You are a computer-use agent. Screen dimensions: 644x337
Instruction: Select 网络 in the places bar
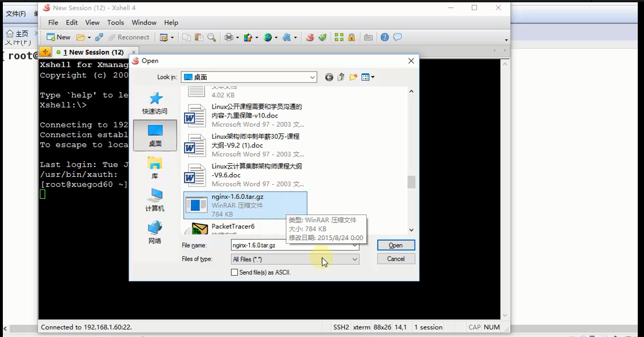pos(155,232)
